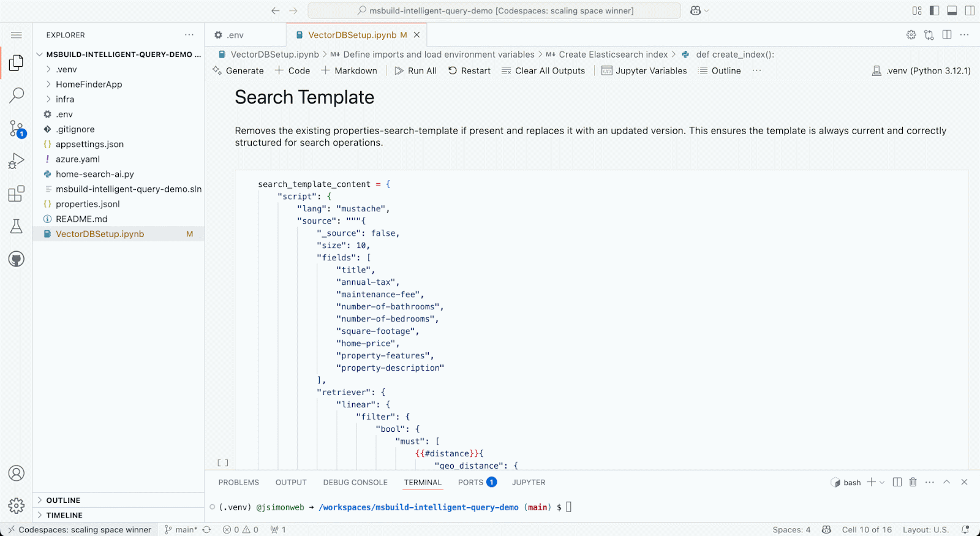Open Source Control view with pending change
The width and height of the screenshot is (980, 536).
pos(17,129)
